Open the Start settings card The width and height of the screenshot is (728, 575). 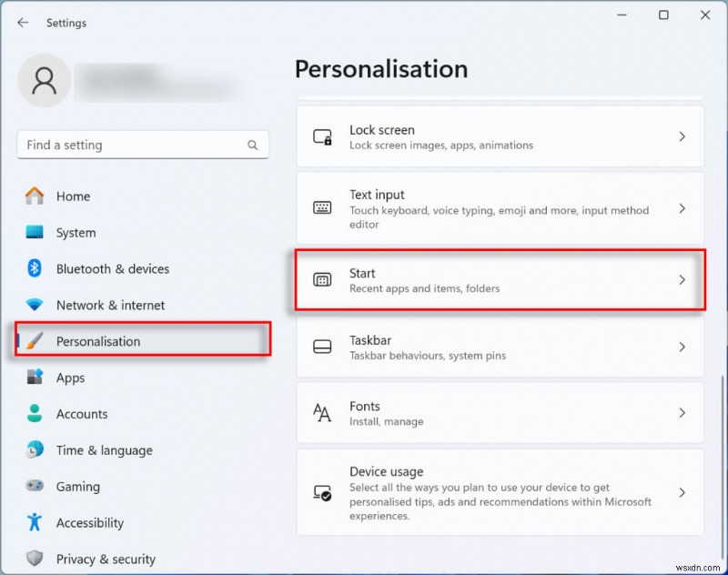500,280
